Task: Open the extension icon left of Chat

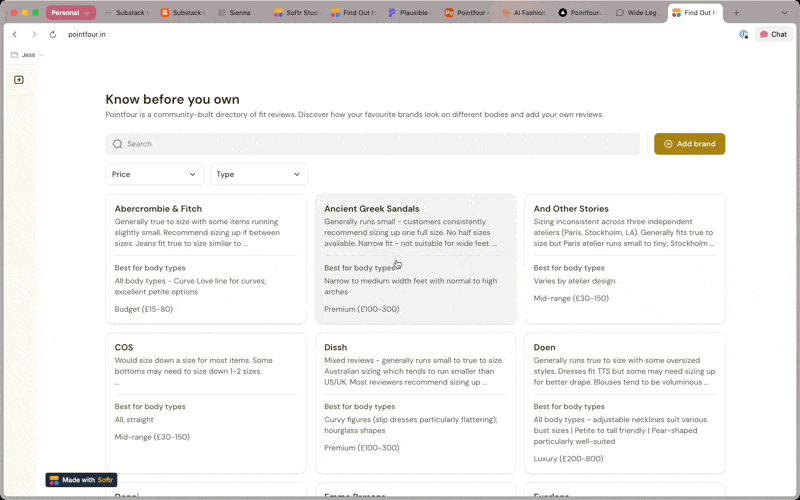Action: tap(743, 34)
